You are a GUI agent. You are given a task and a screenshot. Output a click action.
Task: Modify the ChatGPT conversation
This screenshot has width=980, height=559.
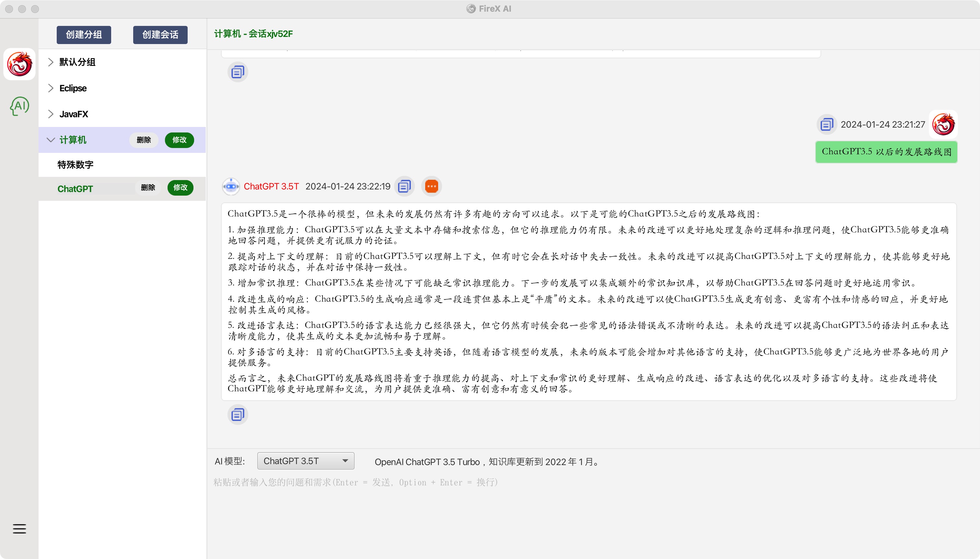(181, 188)
